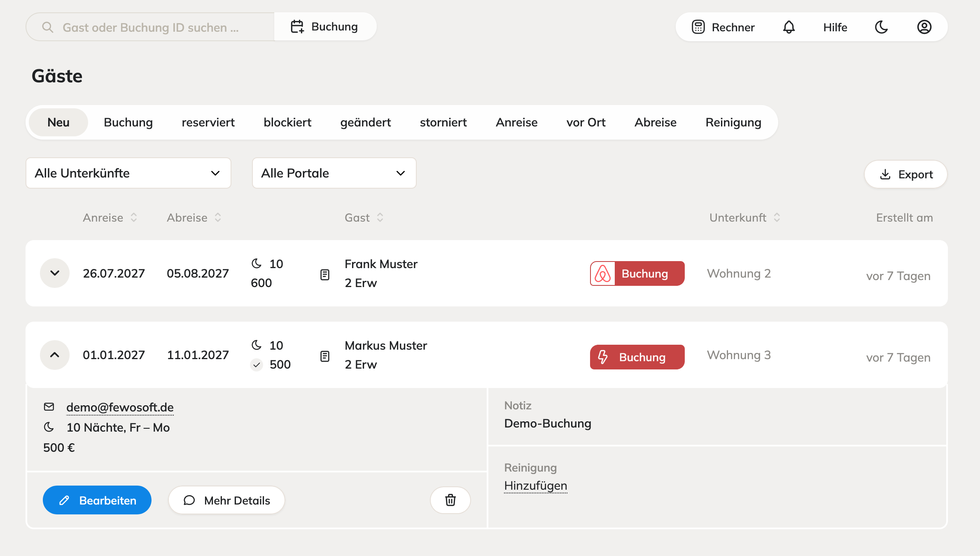This screenshot has height=556, width=980.
Task: Open the user account menu
Action: pyautogui.click(x=924, y=27)
